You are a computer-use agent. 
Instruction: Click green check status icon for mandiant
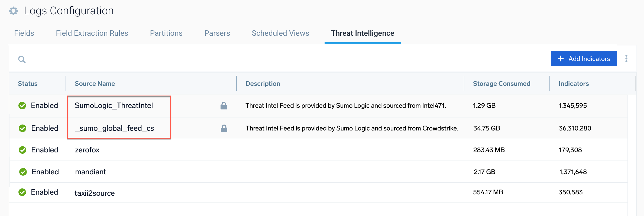pyautogui.click(x=23, y=172)
